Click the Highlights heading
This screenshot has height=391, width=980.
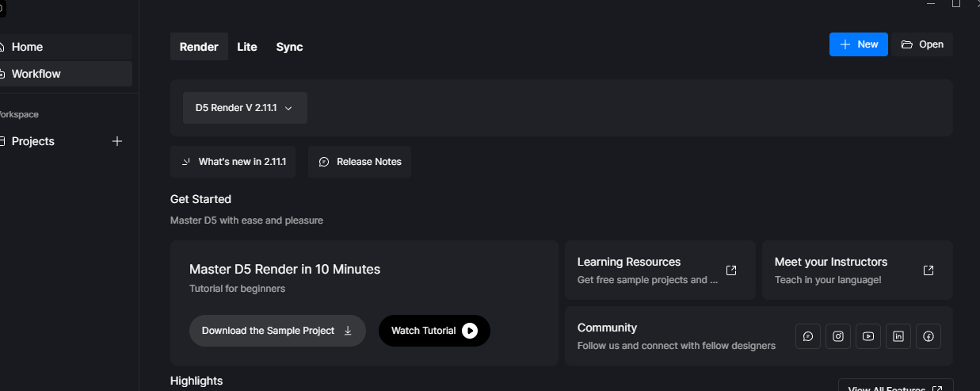pyautogui.click(x=196, y=381)
